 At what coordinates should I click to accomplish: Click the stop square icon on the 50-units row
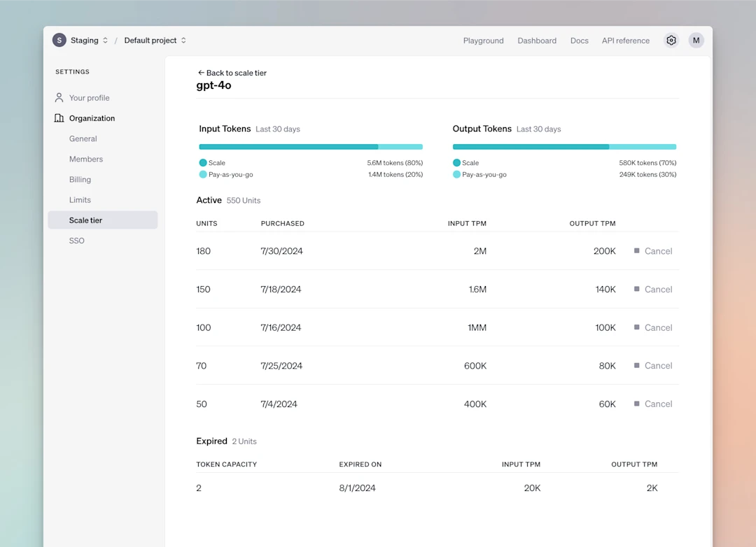638,404
